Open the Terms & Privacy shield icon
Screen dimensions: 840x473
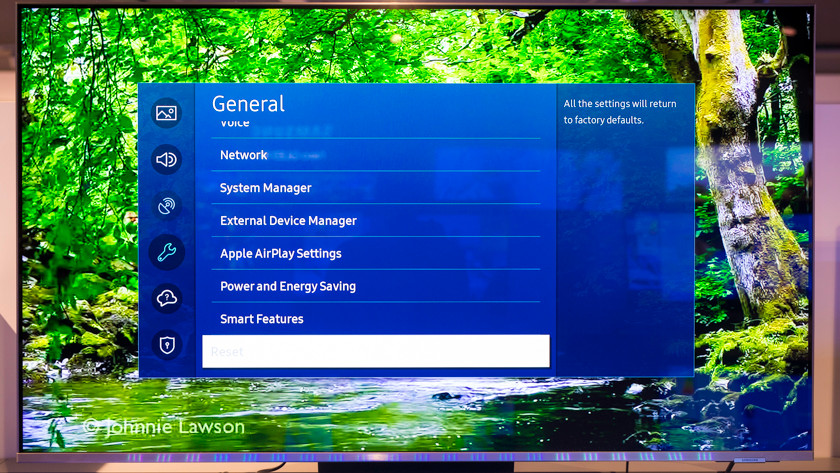[166, 345]
